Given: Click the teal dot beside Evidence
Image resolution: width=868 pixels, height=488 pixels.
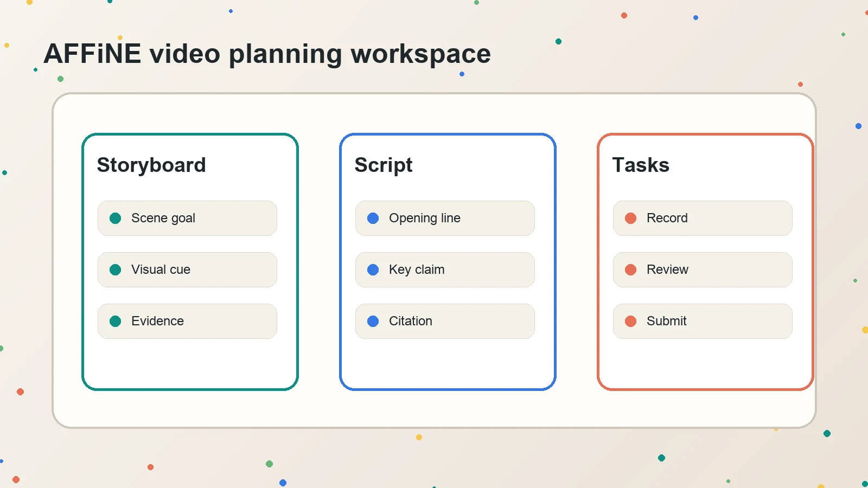Looking at the screenshot, I should point(115,321).
